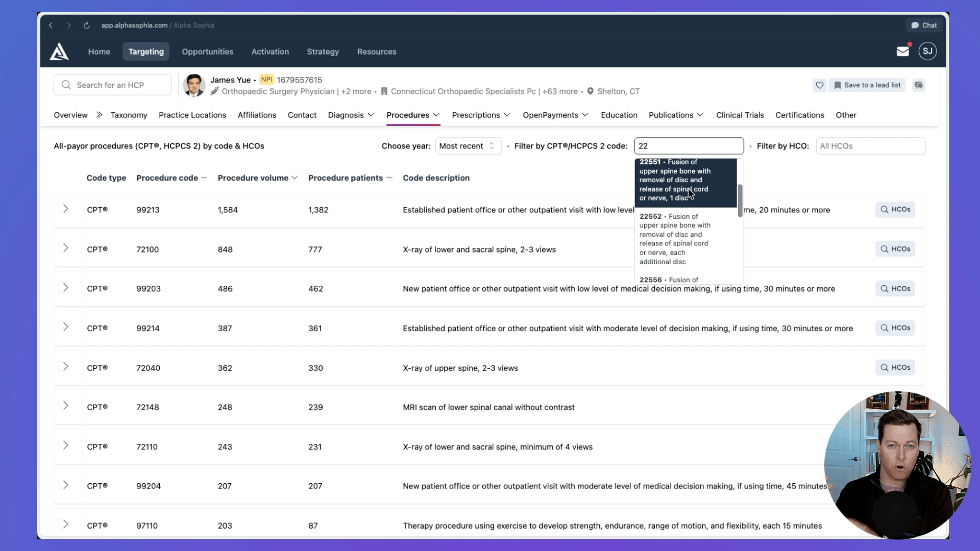Sort by Procedure patients column
Viewport: 980px width, 551px height.
[x=346, y=178]
